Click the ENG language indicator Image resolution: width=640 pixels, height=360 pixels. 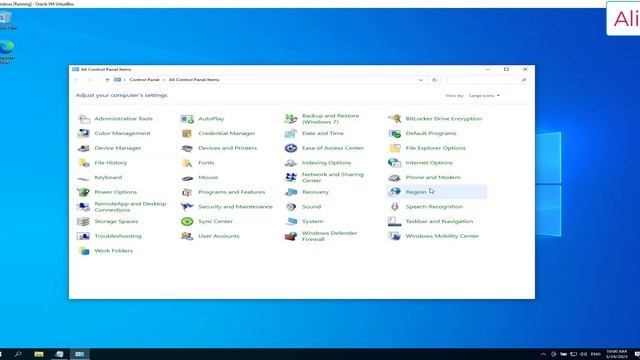[596, 354]
